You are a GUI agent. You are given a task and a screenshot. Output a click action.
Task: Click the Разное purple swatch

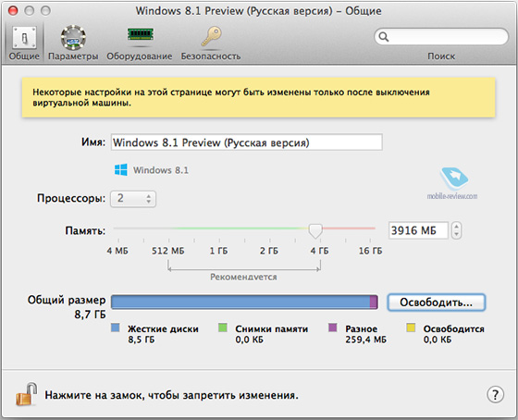point(333,327)
